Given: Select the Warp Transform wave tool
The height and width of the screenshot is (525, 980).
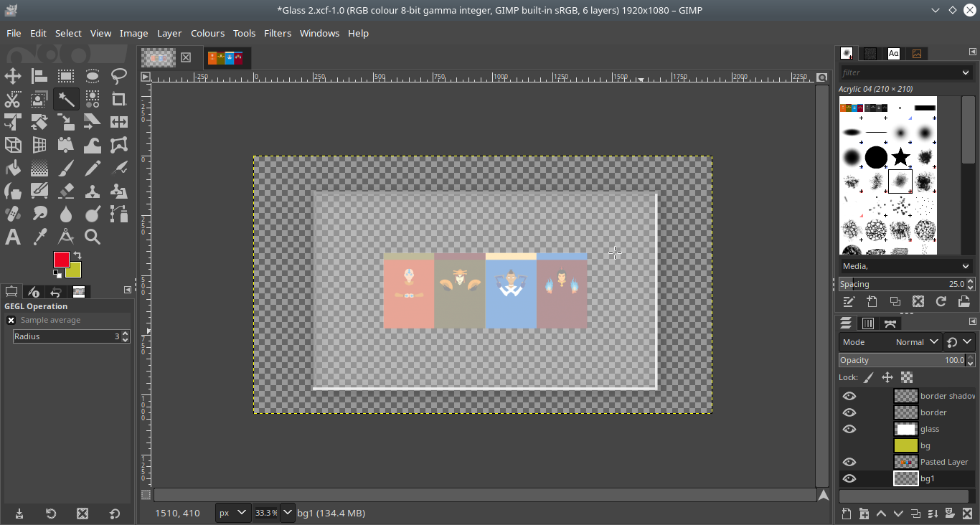Looking at the screenshot, I should [x=93, y=145].
